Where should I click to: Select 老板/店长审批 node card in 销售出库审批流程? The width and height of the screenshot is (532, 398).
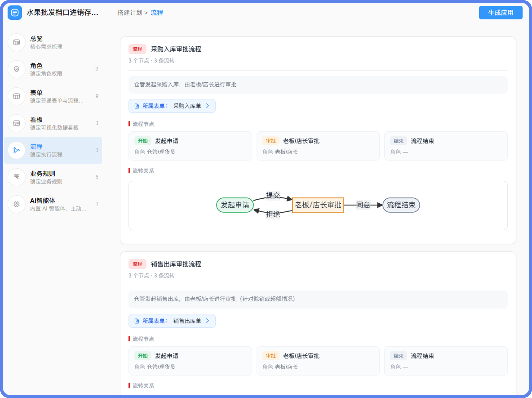[x=318, y=361]
